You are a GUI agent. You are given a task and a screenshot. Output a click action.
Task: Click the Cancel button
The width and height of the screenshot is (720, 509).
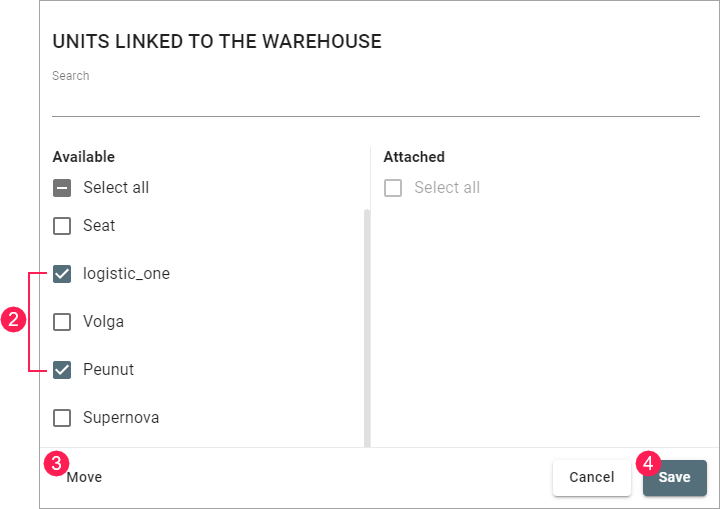tap(591, 478)
